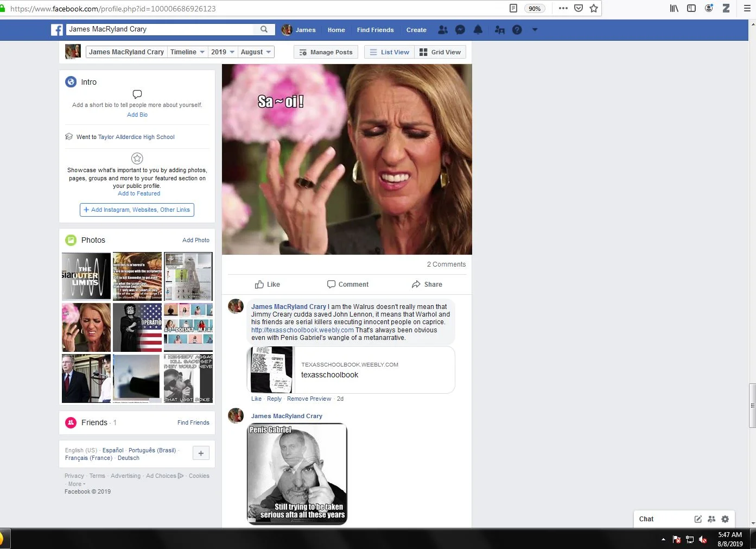The image size is (756, 549).
Task: Open James profile in top bar
Action: pos(299,30)
